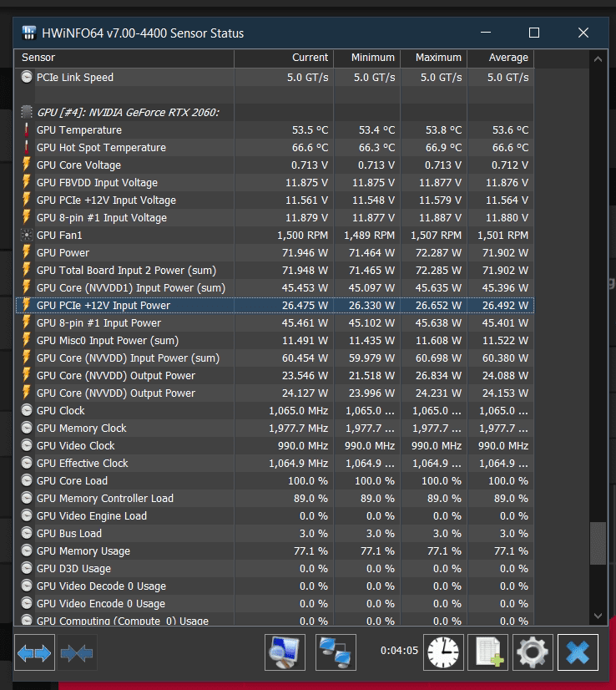Reset the elapsed time clock icon
616x690 pixels.
(x=443, y=652)
